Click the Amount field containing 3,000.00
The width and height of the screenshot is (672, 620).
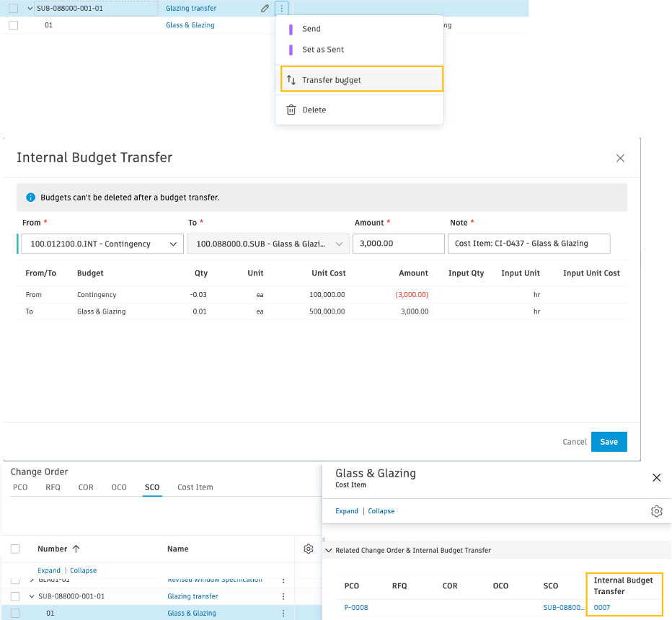[x=398, y=244]
